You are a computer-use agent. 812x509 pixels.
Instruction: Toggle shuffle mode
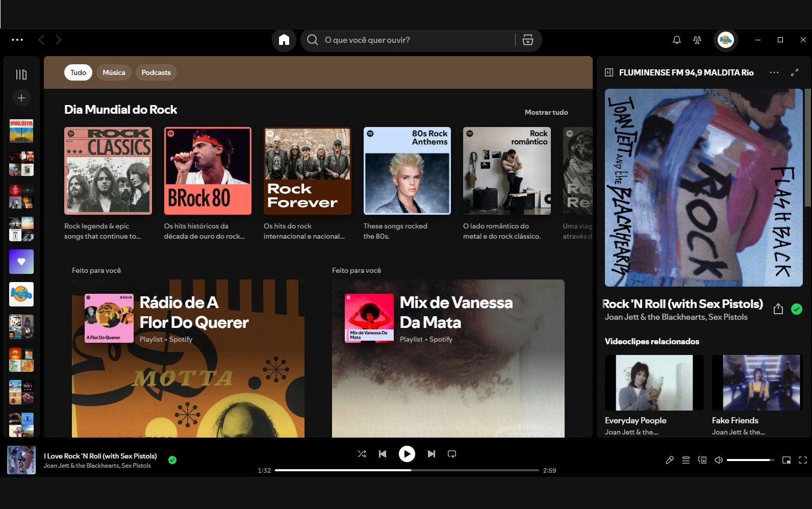coord(362,454)
